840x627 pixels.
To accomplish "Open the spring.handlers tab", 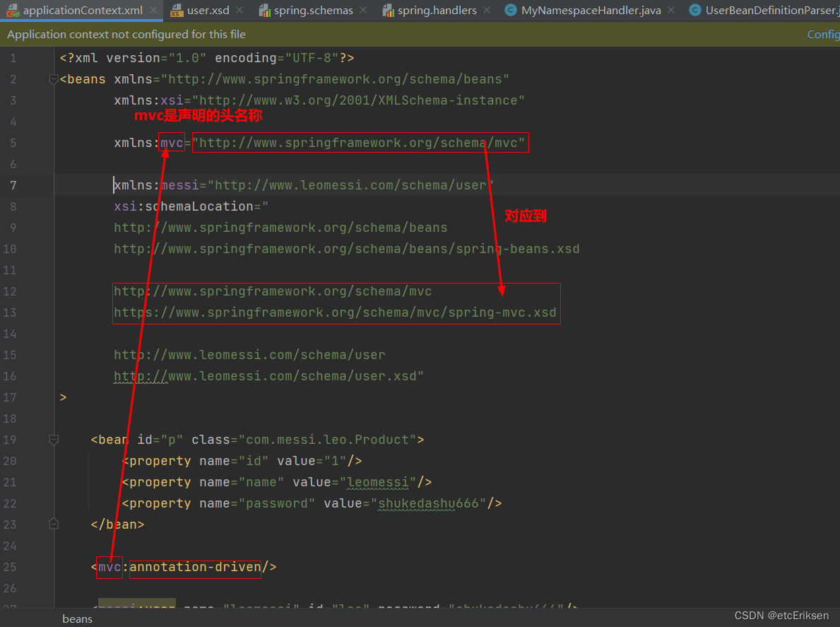I will (437, 11).
